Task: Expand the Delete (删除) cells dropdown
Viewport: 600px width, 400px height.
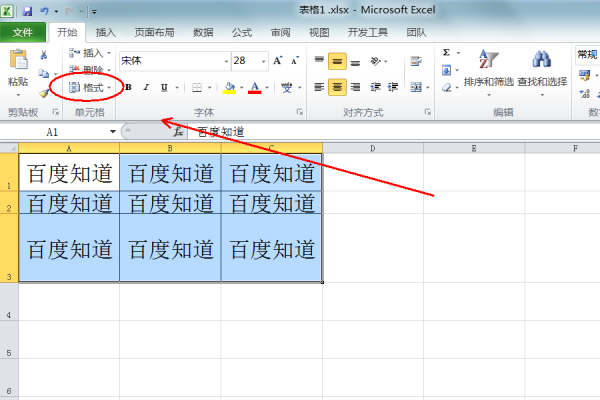Action: pyautogui.click(x=109, y=70)
